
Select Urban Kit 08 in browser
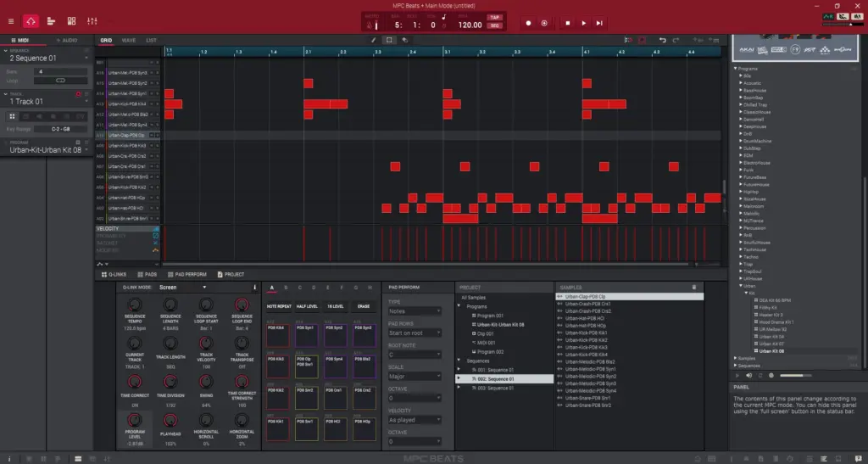[771, 351]
